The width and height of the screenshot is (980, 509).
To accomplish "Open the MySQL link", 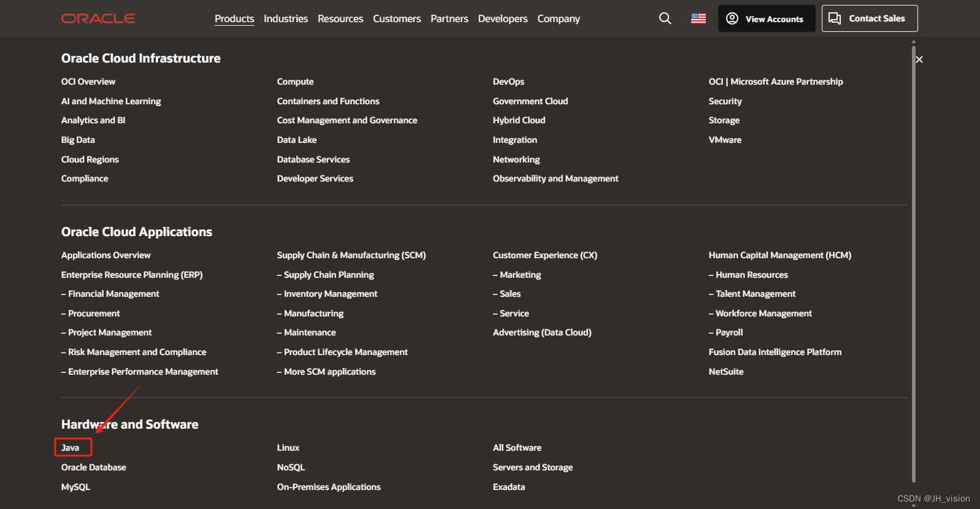I will 75,487.
